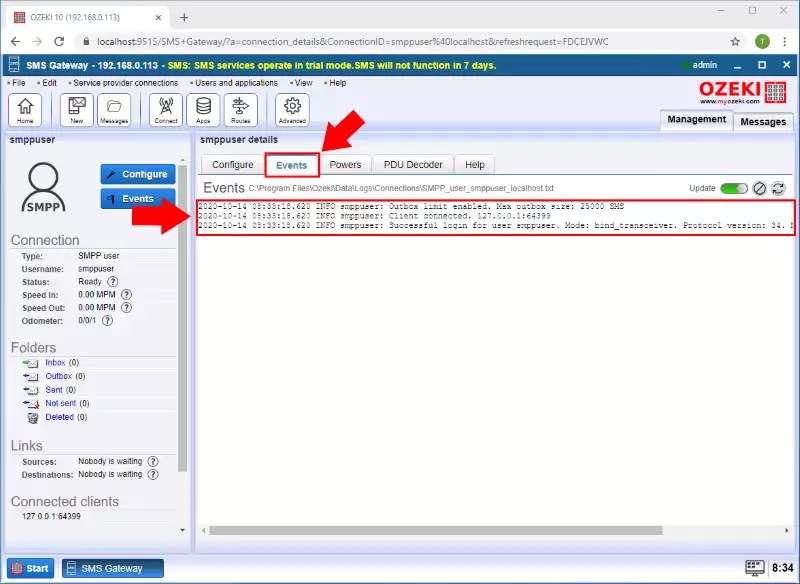Click the events log scroll right arrow
The height and width of the screenshot is (584, 800).
coord(786,530)
